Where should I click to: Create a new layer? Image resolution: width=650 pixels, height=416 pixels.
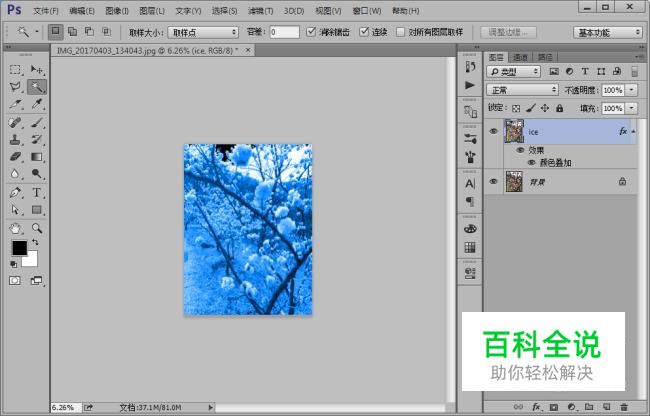pyautogui.click(x=606, y=407)
